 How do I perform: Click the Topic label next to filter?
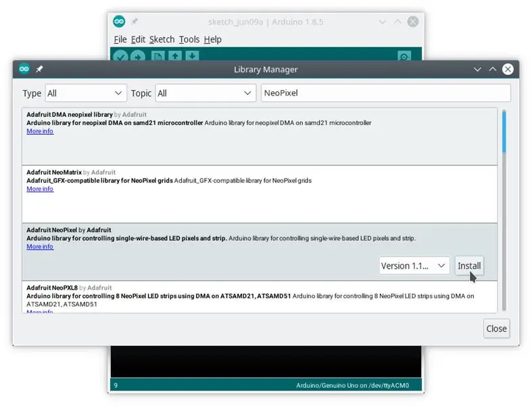pos(141,93)
